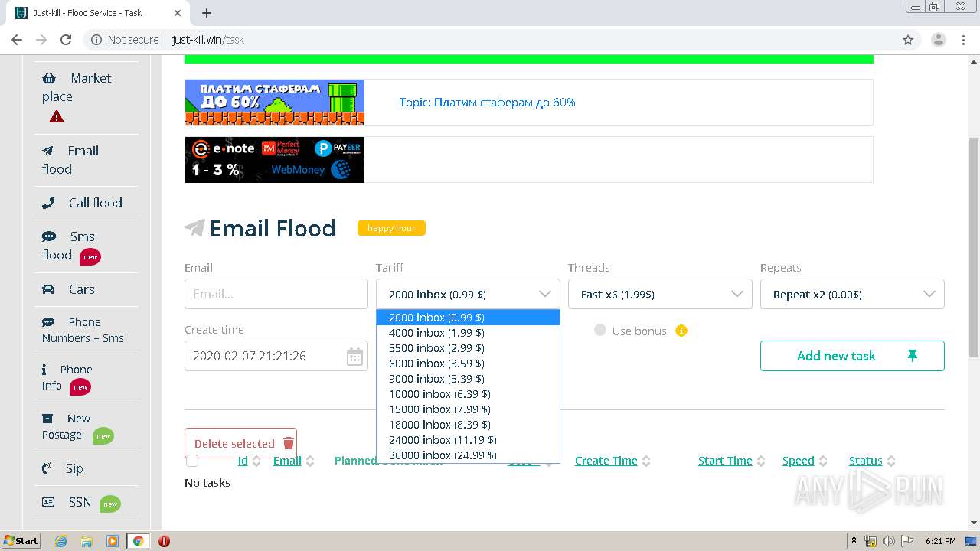Toggle the select-all tasks checkbox
The height and width of the screenshot is (551, 980).
point(192,461)
